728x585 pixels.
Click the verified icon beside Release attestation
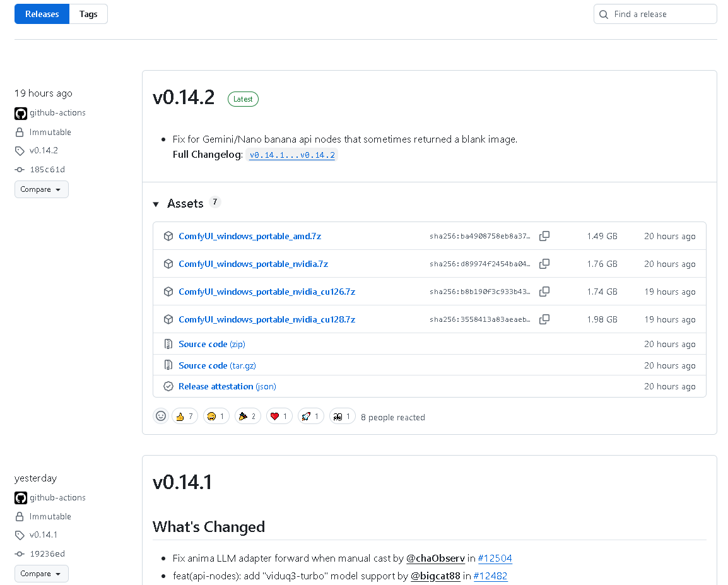[168, 386]
